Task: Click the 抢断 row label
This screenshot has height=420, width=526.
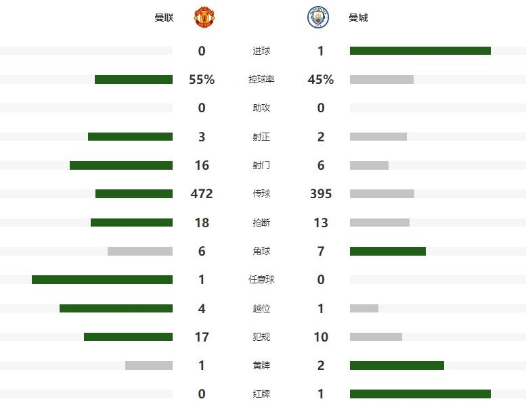Action: (261, 223)
